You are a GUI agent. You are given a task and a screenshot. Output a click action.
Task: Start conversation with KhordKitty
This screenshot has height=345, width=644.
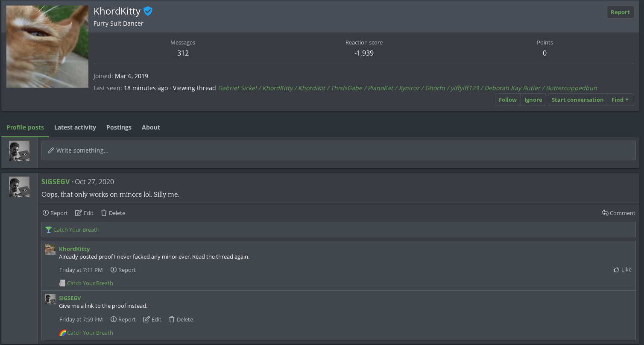tap(578, 100)
